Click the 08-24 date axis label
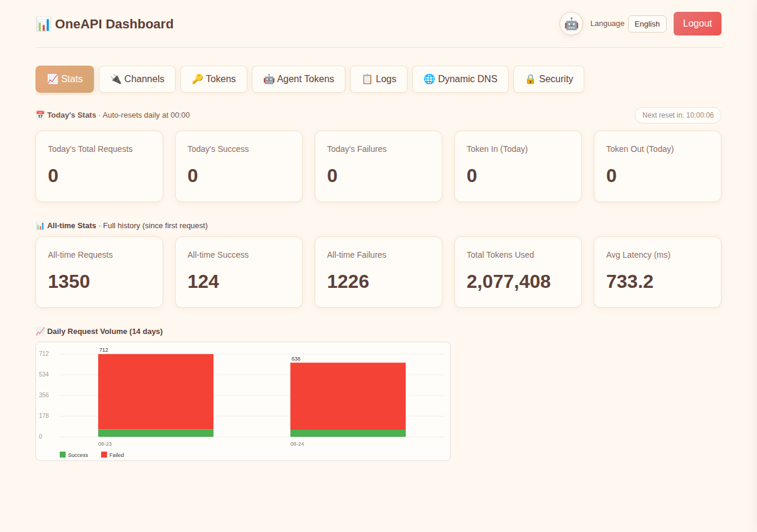 point(297,444)
